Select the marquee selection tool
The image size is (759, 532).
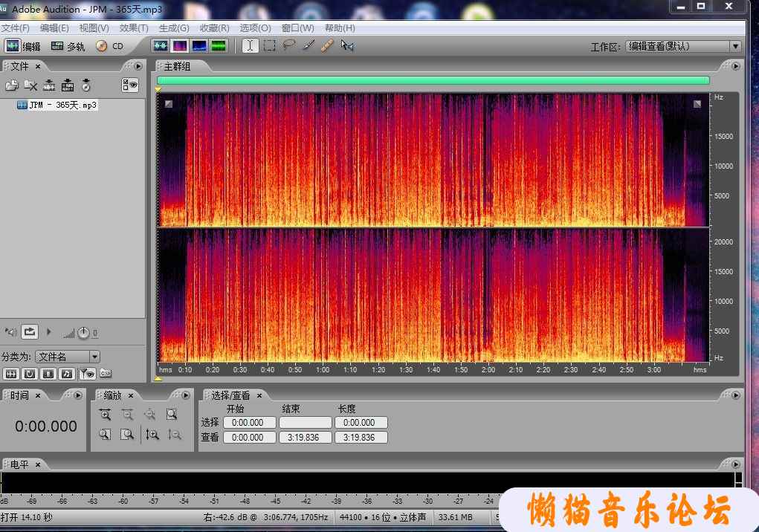pyautogui.click(x=270, y=46)
